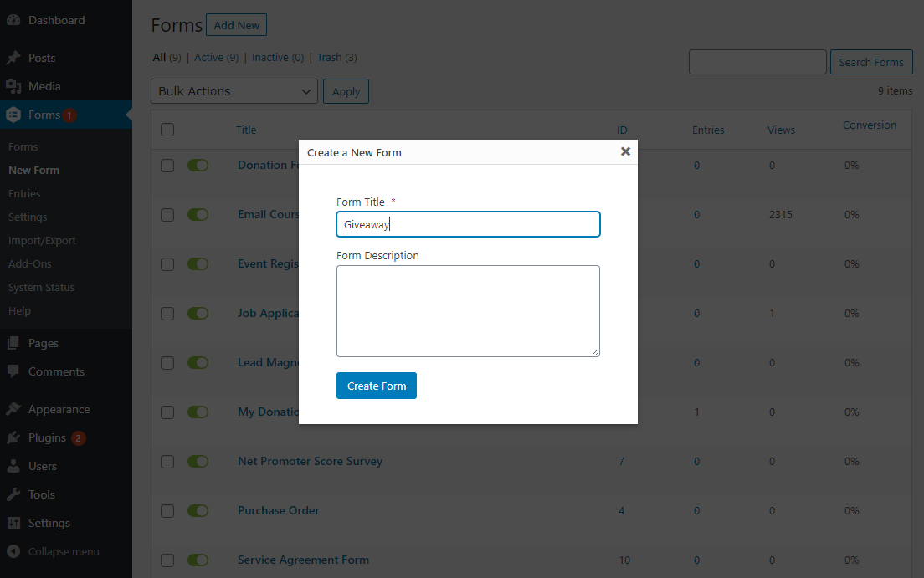Click the Tools wrench icon
924x578 pixels.
pyautogui.click(x=13, y=494)
